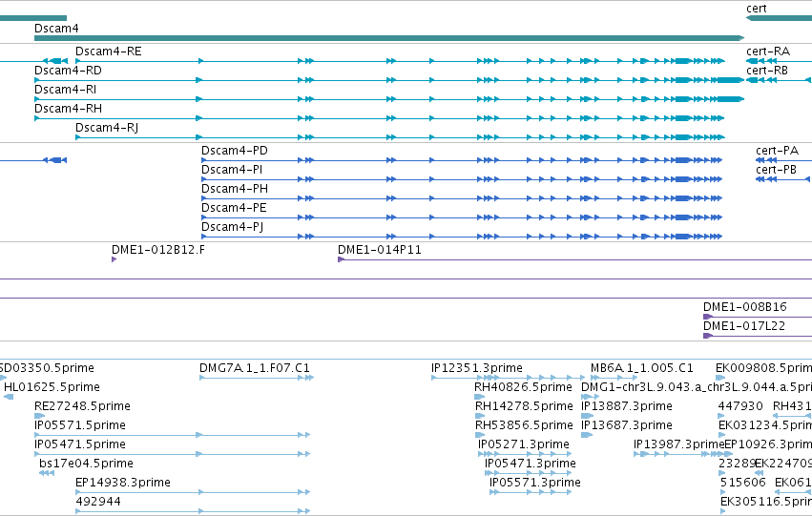Select the DME1-012B12.F clone label
The height and width of the screenshot is (516, 812).
(158, 250)
